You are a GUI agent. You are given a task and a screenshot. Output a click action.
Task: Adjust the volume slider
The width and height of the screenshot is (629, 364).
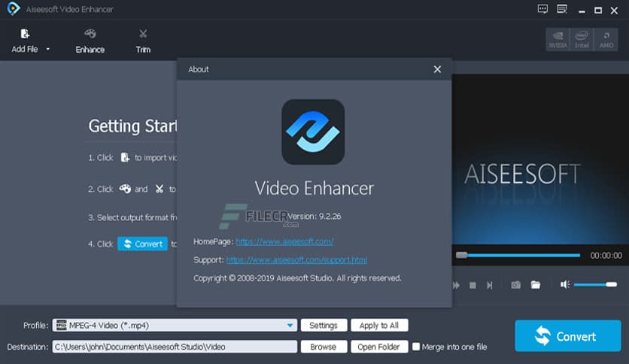pyautogui.click(x=595, y=284)
